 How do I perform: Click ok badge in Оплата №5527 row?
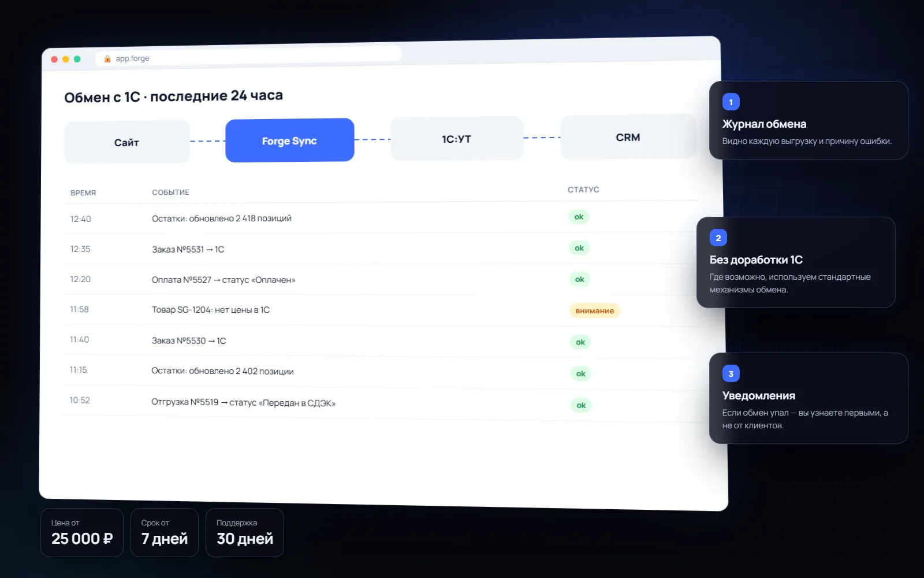(580, 279)
